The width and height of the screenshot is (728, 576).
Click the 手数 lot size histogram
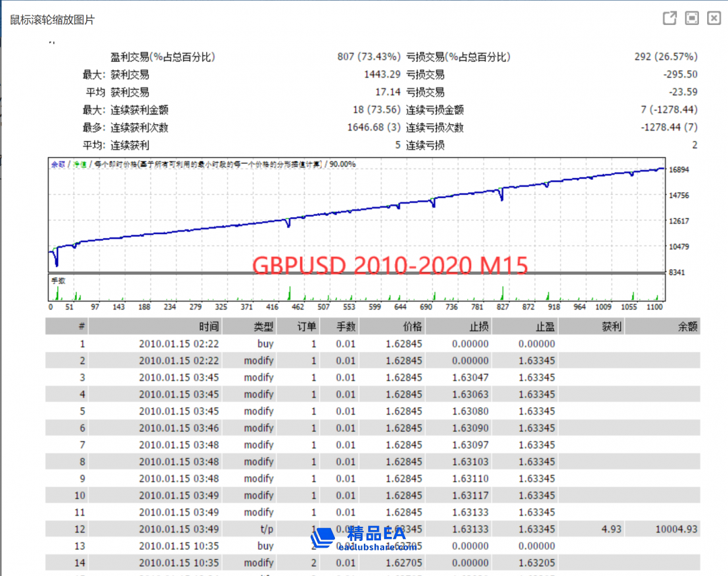coord(351,290)
